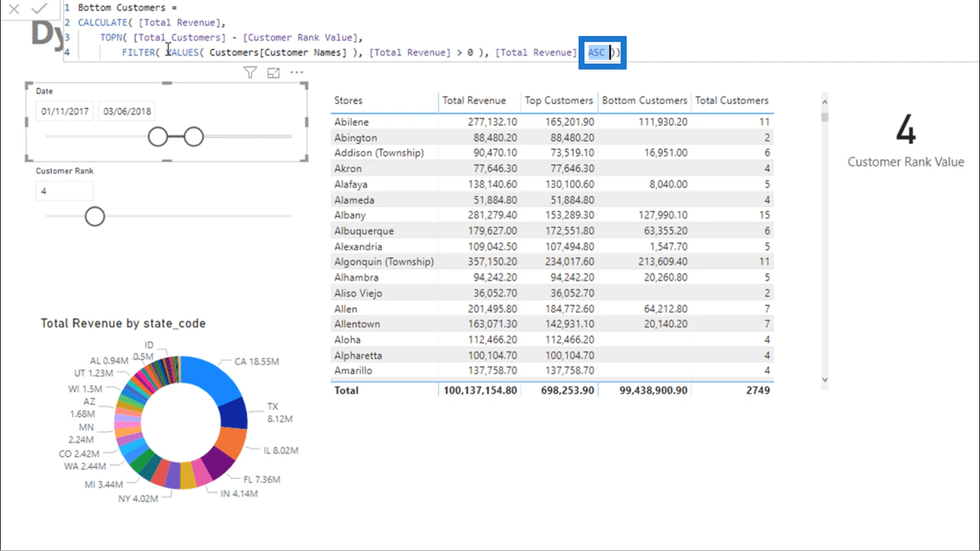Sort by the Top Customers column header
Image resolution: width=980 pixels, height=551 pixels.
[x=559, y=100]
